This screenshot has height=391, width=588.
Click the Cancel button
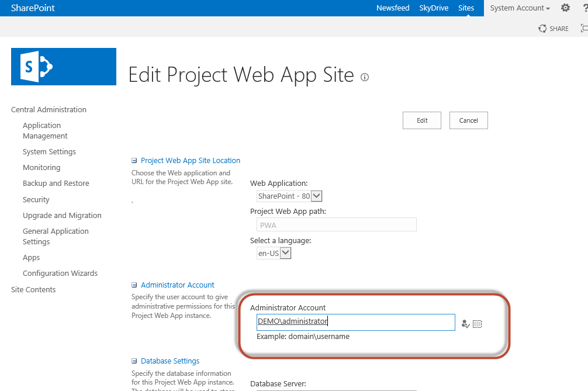[x=468, y=120]
